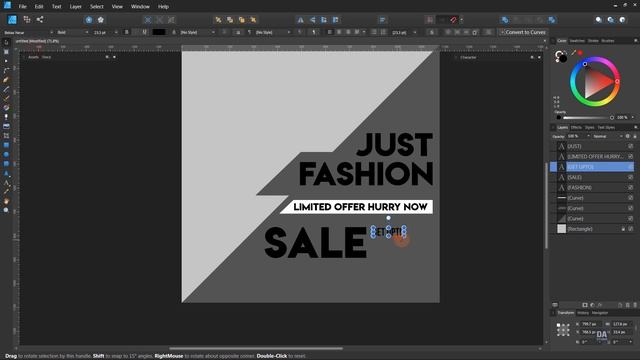This screenshot has width=640, height=360.
Task: Click the Convert to Curves button
Action: (x=523, y=32)
